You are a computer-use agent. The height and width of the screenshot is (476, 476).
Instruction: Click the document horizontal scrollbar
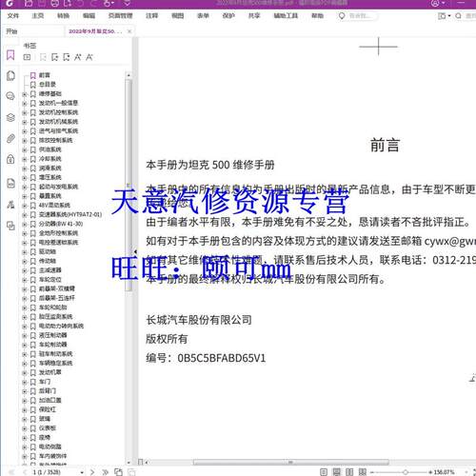tap(291, 463)
